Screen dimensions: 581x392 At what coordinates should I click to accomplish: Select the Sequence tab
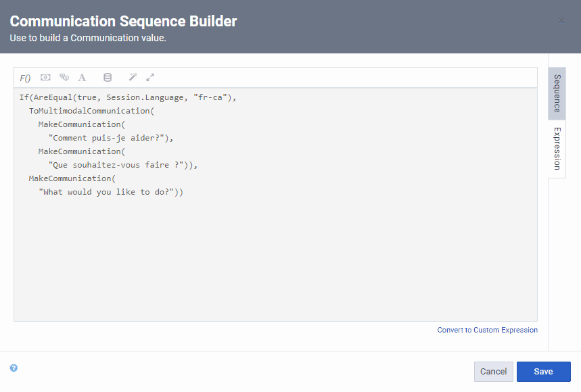[x=556, y=95]
